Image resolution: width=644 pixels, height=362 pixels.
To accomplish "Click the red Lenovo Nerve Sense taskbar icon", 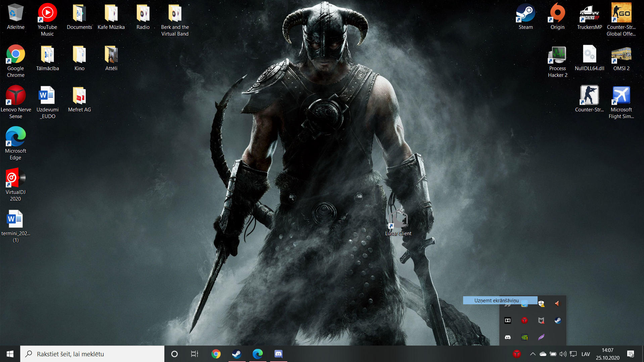I will click(517, 354).
